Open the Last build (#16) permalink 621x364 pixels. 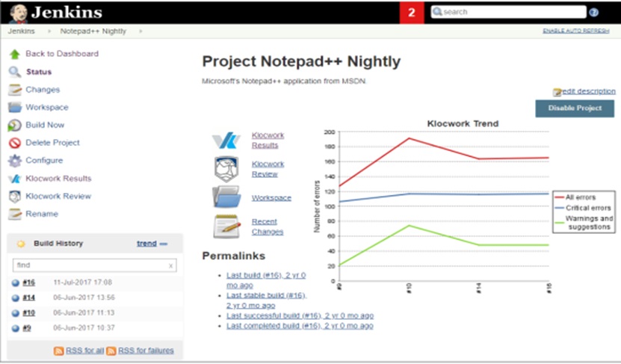click(266, 280)
